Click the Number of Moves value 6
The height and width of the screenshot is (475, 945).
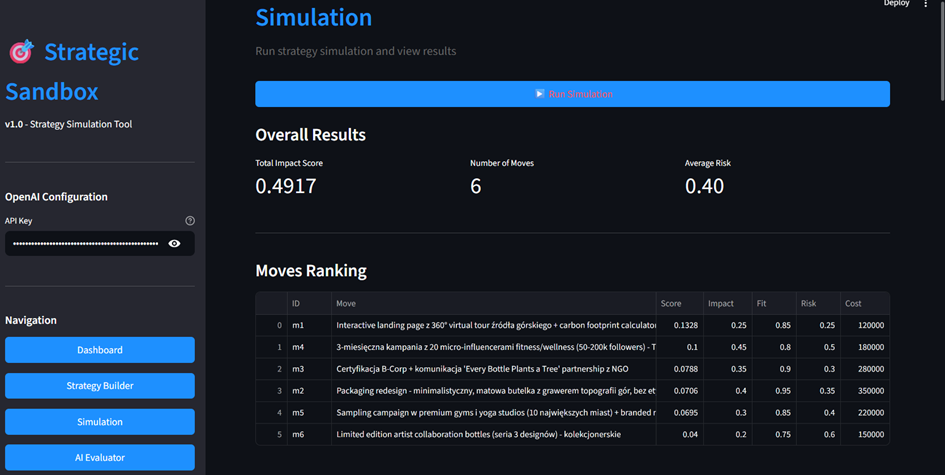pos(476,186)
